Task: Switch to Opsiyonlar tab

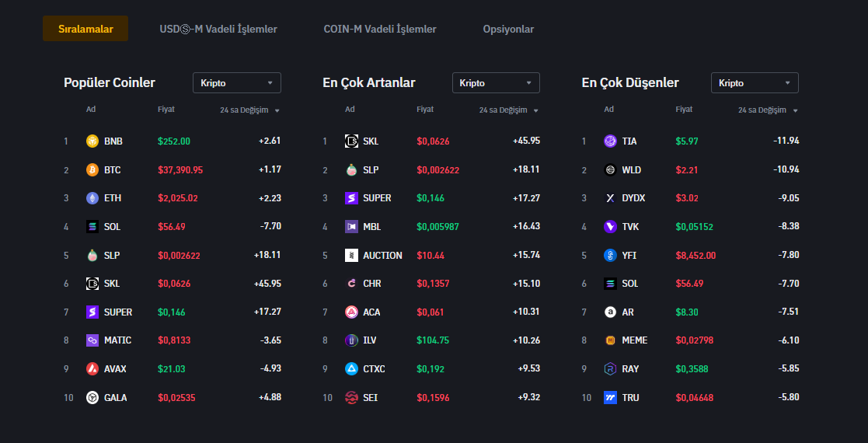Action: pyautogui.click(x=508, y=30)
